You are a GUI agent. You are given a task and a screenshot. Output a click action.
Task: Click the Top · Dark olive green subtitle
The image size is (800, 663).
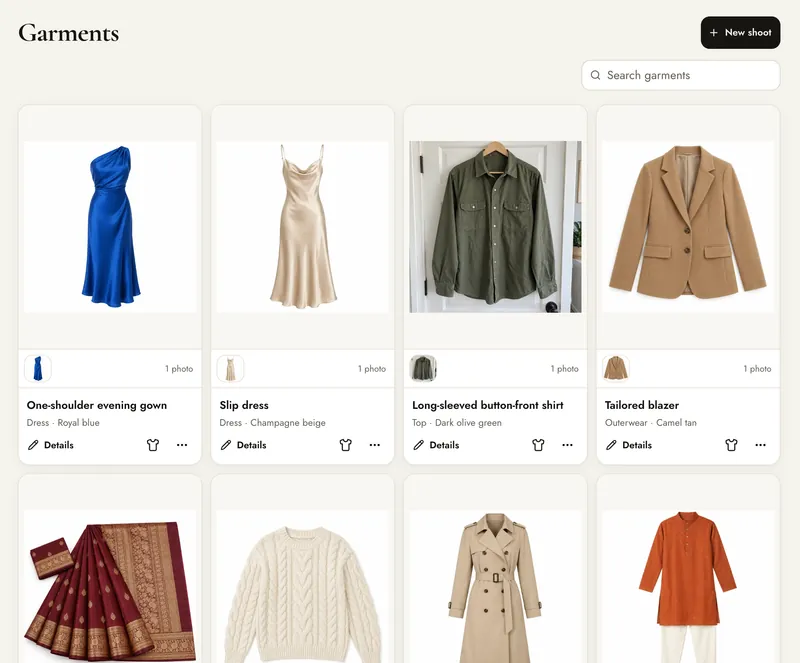point(457,423)
